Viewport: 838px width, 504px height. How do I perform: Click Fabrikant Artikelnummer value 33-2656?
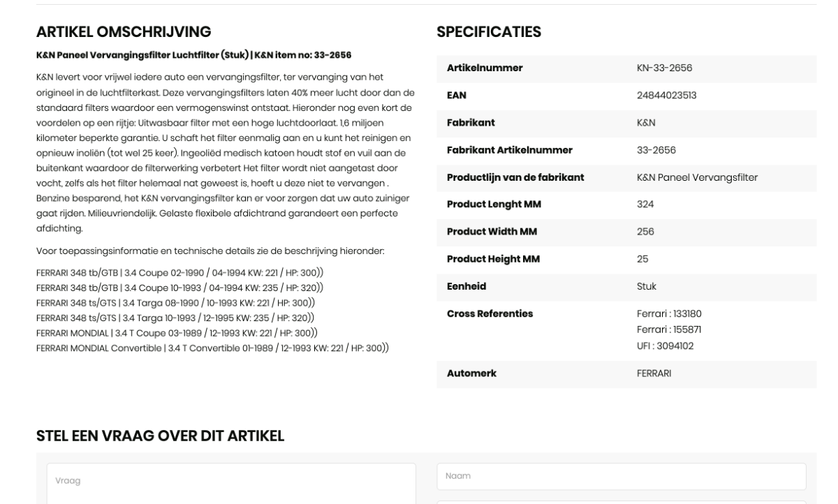(647, 149)
